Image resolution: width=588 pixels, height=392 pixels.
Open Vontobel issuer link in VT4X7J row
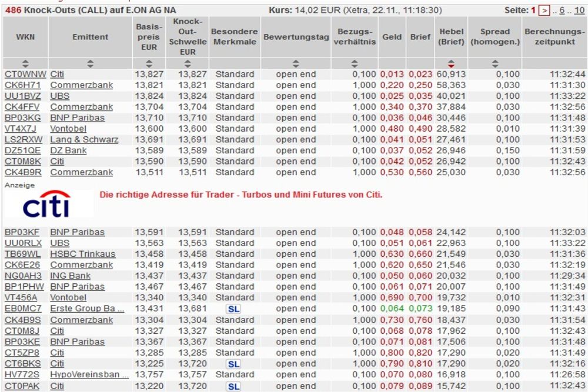coord(68,129)
